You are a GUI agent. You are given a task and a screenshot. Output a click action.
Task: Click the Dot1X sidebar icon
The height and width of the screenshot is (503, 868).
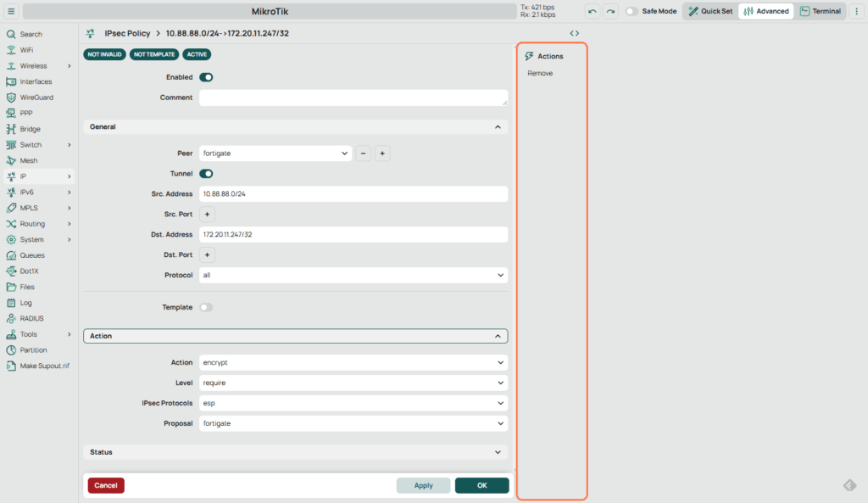tap(11, 271)
